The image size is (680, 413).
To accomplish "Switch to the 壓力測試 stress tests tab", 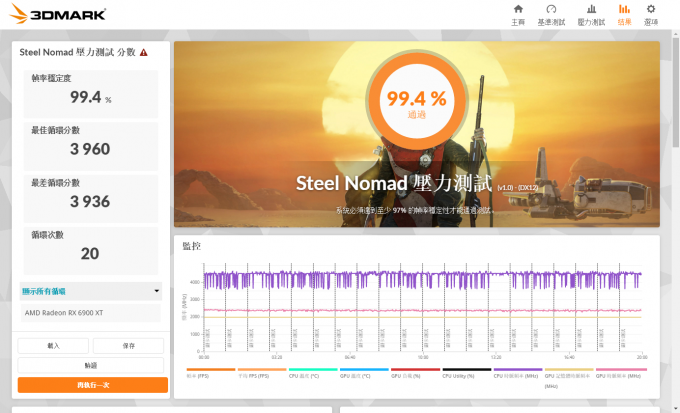I will (591, 15).
